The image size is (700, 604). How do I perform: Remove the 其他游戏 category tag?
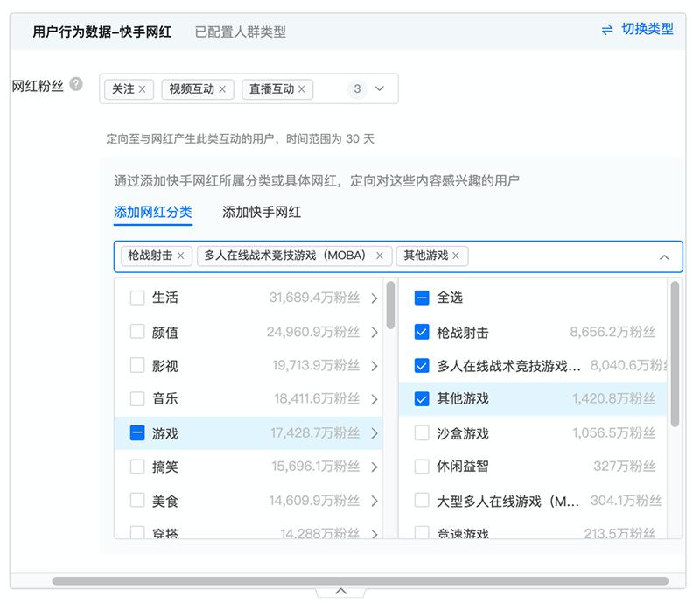pyautogui.click(x=455, y=256)
